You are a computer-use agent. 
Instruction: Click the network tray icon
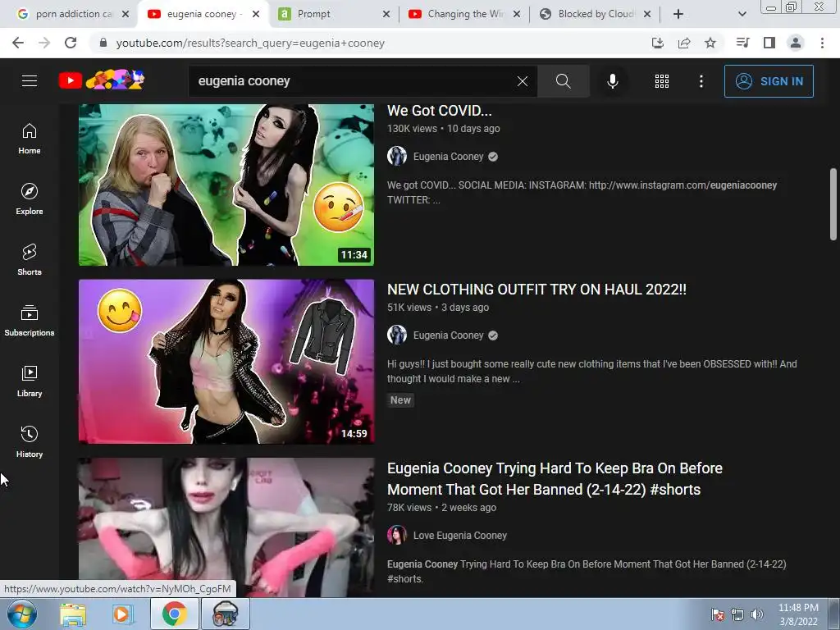[x=737, y=614]
